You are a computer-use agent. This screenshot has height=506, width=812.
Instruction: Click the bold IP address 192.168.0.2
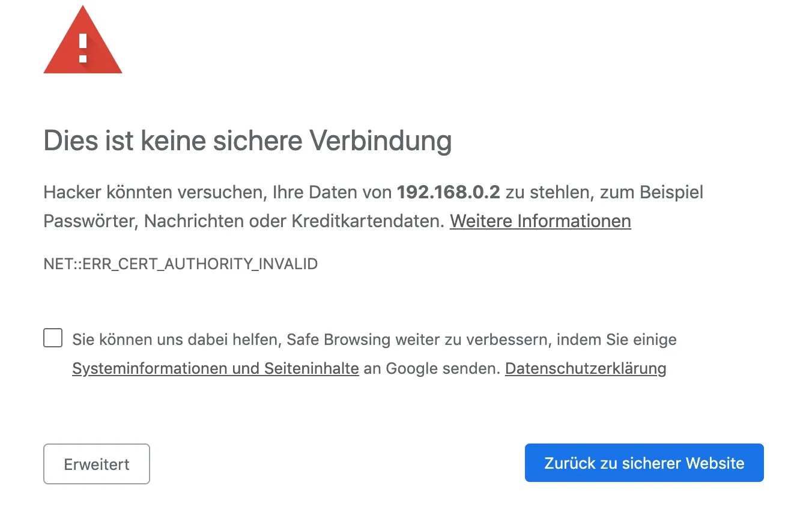pyautogui.click(x=448, y=193)
